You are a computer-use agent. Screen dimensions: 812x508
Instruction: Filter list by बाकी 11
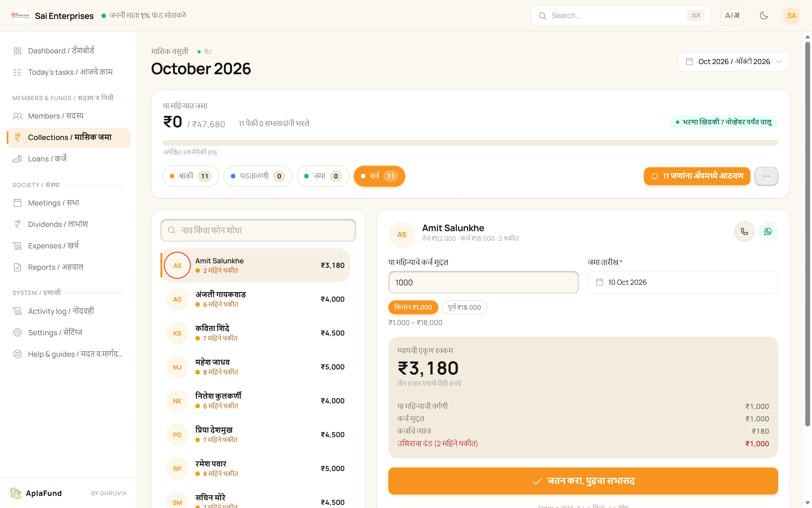(x=191, y=176)
